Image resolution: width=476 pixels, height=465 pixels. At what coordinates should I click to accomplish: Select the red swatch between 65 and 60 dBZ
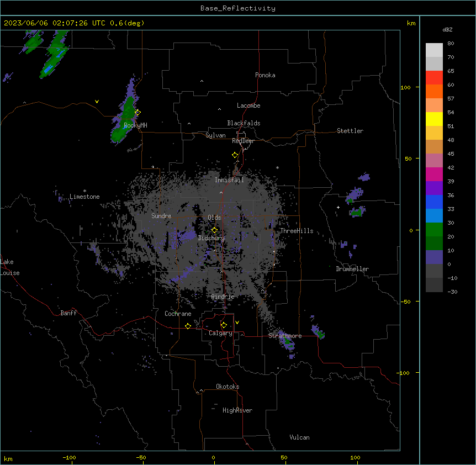(434, 77)
